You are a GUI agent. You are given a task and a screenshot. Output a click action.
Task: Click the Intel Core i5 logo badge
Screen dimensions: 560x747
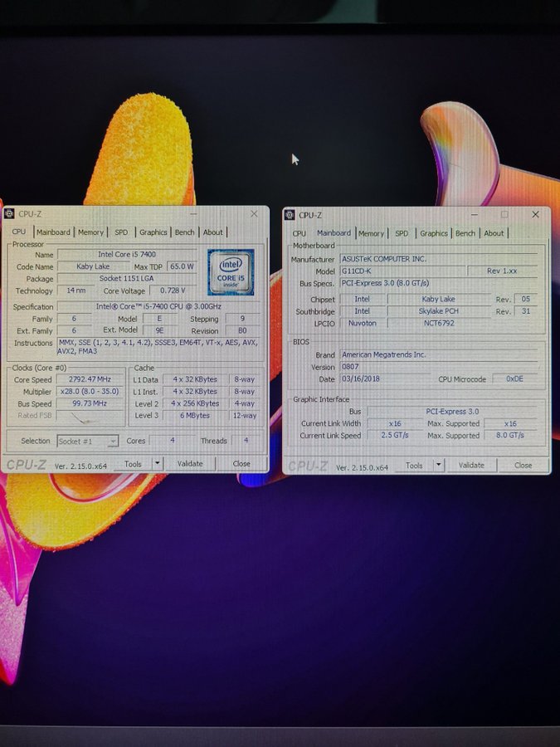coord(231,272)
